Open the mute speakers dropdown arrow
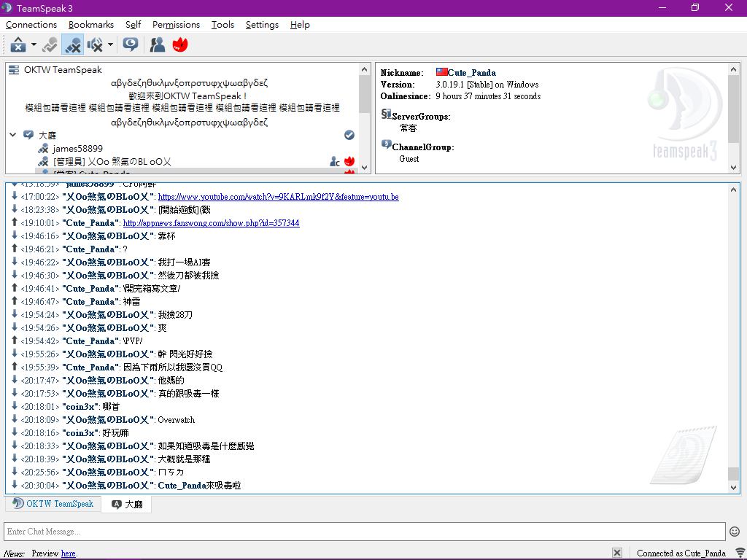Image resolution: width=747 pixels, height=560 pixels. tap(111, 44)
